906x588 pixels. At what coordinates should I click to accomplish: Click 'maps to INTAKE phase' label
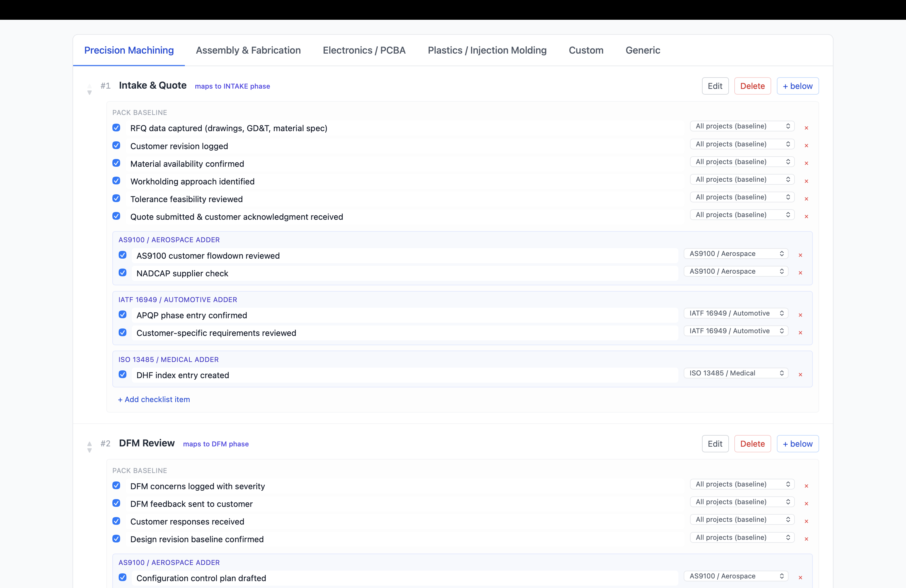pos(232,86)
